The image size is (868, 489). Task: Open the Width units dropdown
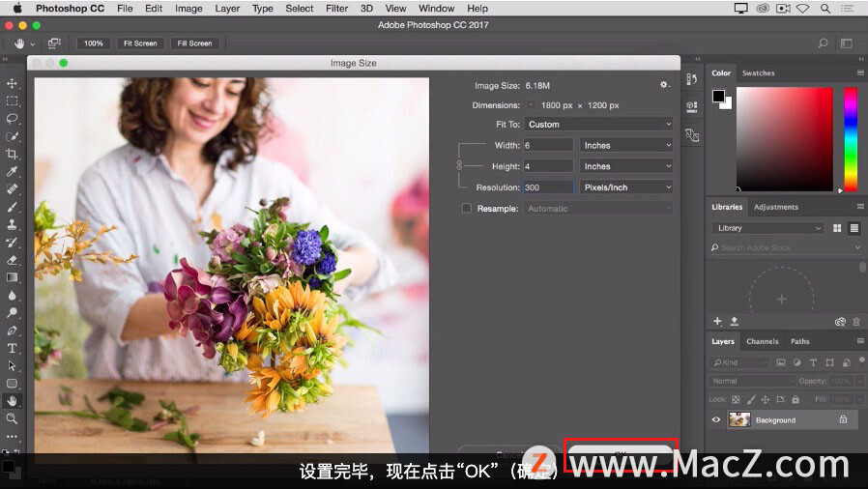pos(626,145)
